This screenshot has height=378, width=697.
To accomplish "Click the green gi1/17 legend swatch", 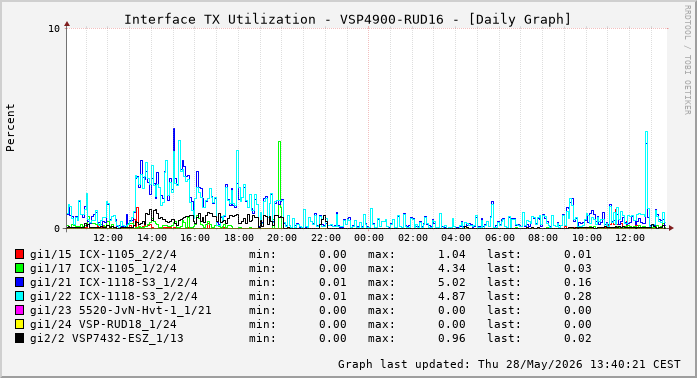I will (20, 268).
